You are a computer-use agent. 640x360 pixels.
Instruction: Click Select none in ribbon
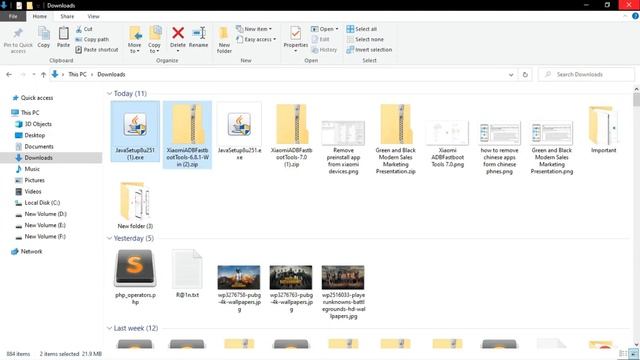pos(365,40)
